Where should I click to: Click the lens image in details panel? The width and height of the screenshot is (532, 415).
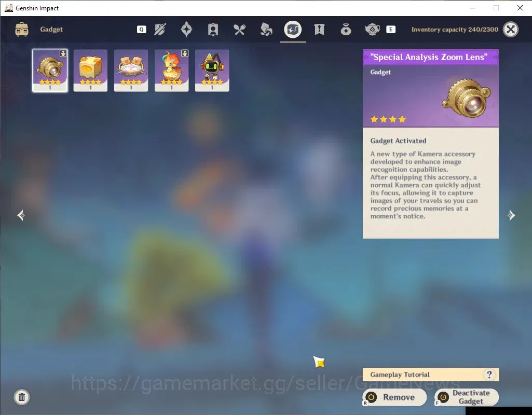[467, 98]
